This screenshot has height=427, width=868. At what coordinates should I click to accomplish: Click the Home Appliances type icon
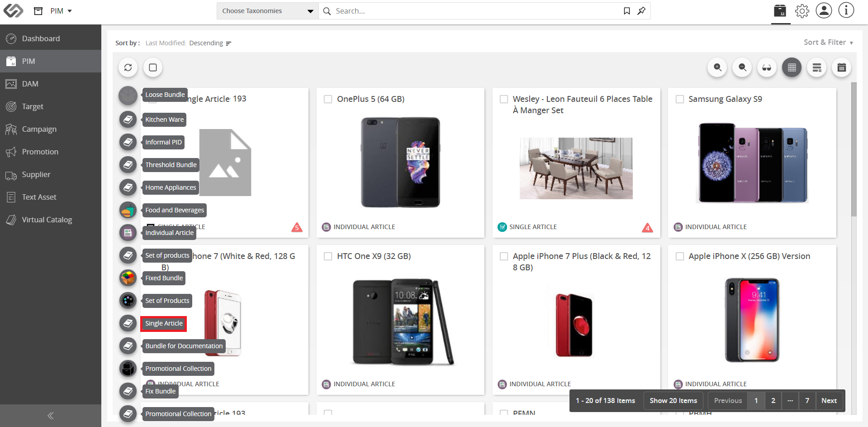click(128, 187)
